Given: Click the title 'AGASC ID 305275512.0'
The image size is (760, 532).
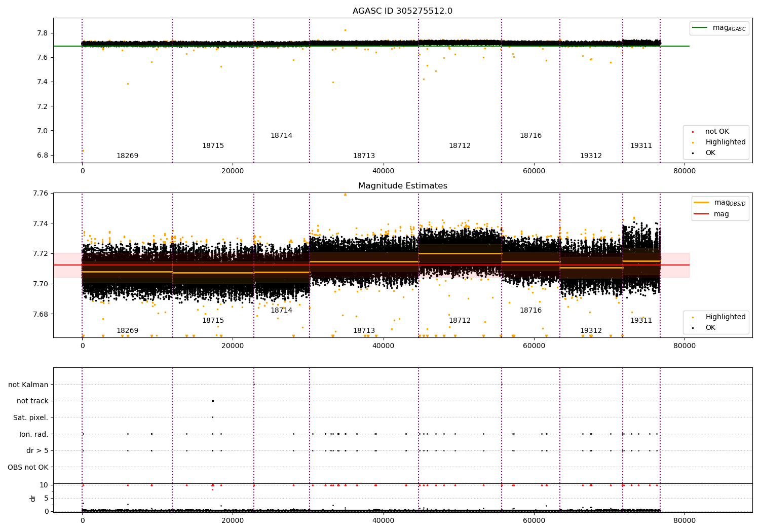Looking at the screenshot, I should pos(402,11).
